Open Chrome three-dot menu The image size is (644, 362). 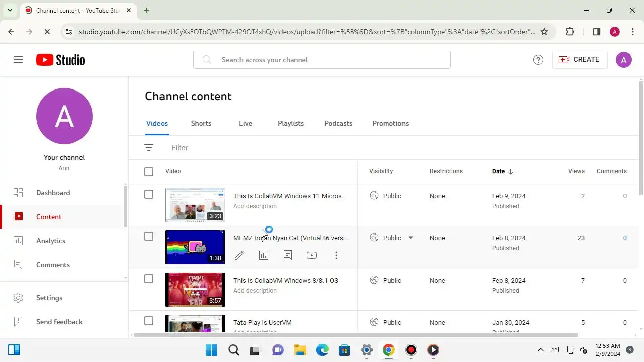click(633, 32)
